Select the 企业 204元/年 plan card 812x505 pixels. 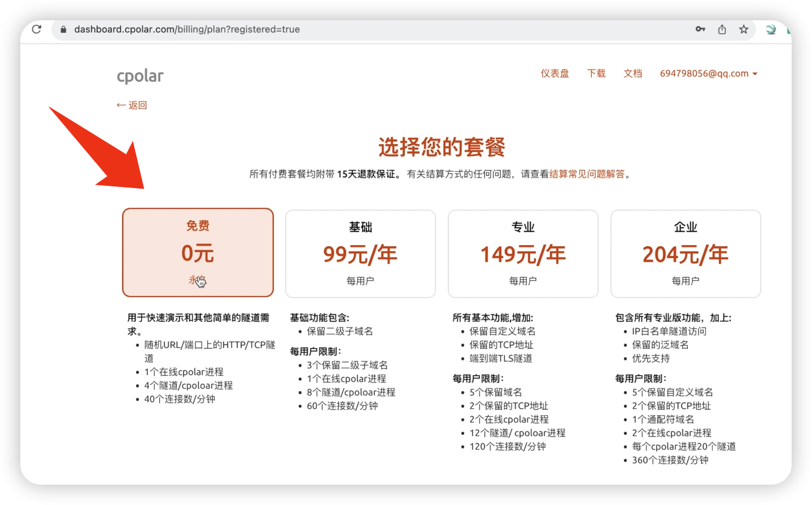(686, 254)
